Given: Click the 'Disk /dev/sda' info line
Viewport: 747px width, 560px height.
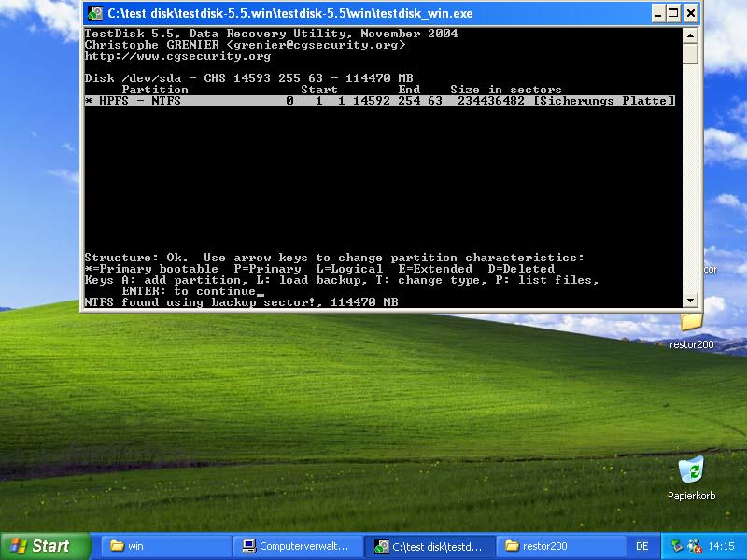Looking at the screenshot, I should (x=248, y=78).
